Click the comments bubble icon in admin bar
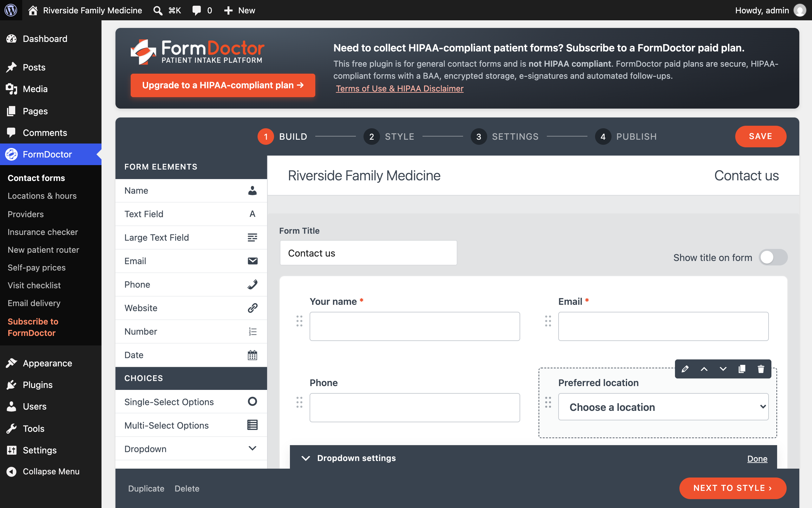This screenshot has width=812, height=508. pos(197,10)
